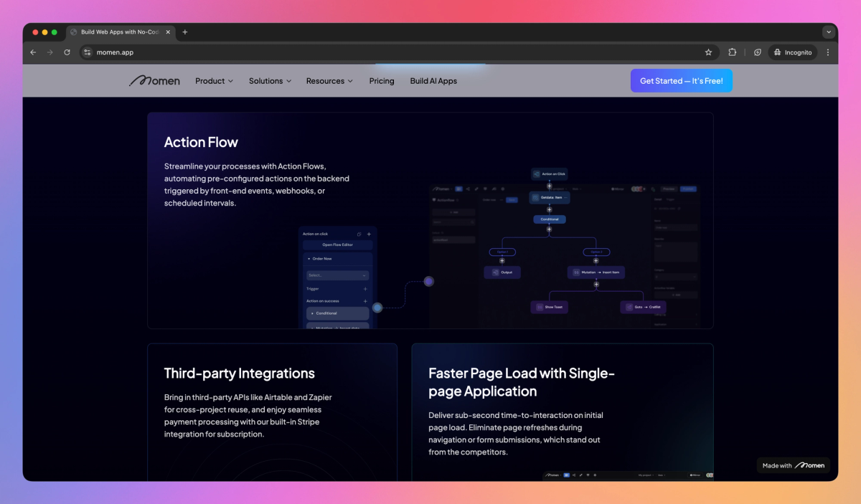Select the Action on Click flow node
The image size is (861, 504).
(550, 174)
